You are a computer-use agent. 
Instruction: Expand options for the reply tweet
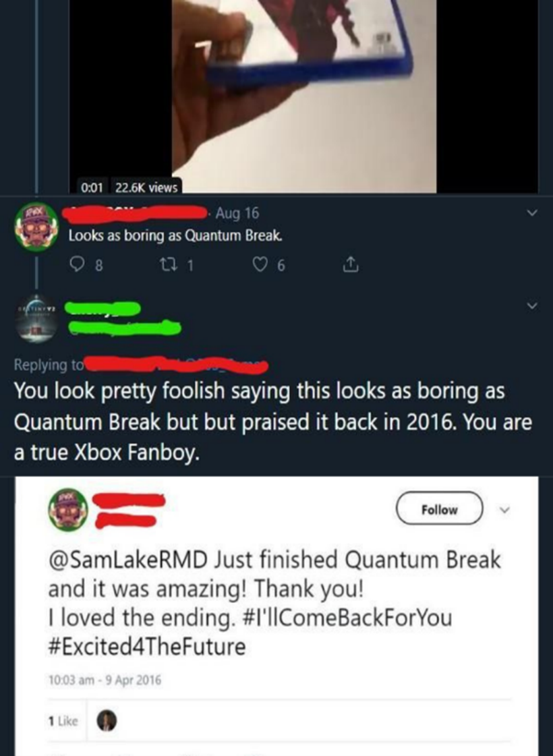532,306
